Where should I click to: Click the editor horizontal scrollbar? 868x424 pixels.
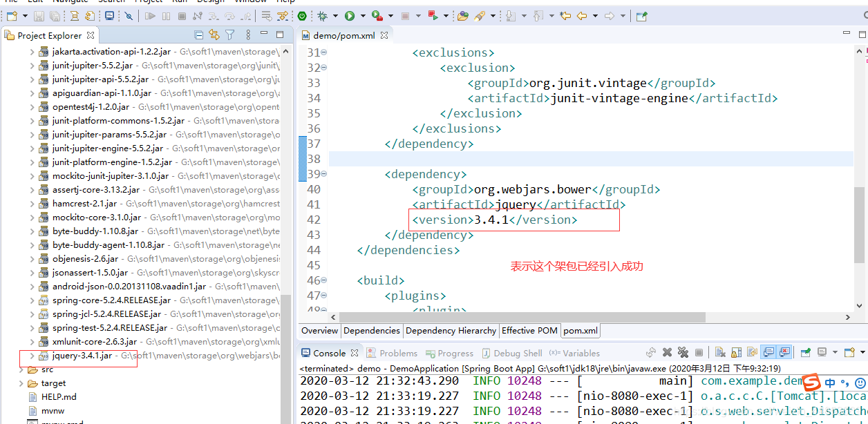(x=522, y=317)
